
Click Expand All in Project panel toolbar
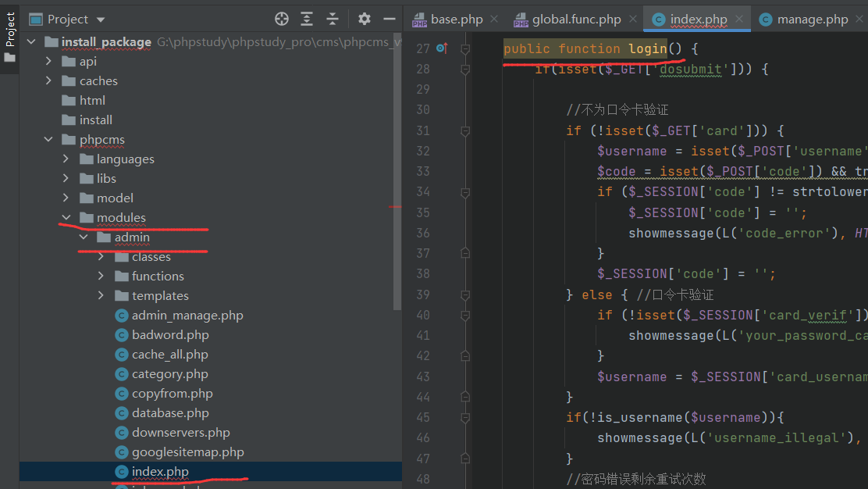click(308, 19)
